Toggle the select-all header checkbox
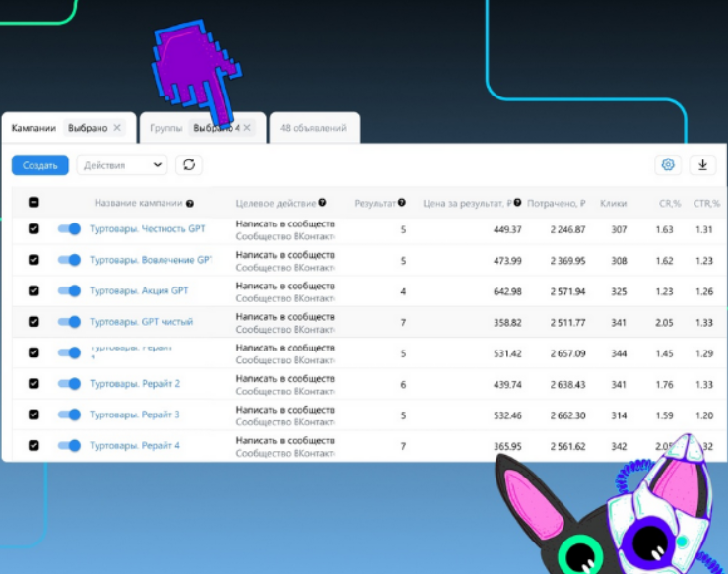 click(33, 203)
